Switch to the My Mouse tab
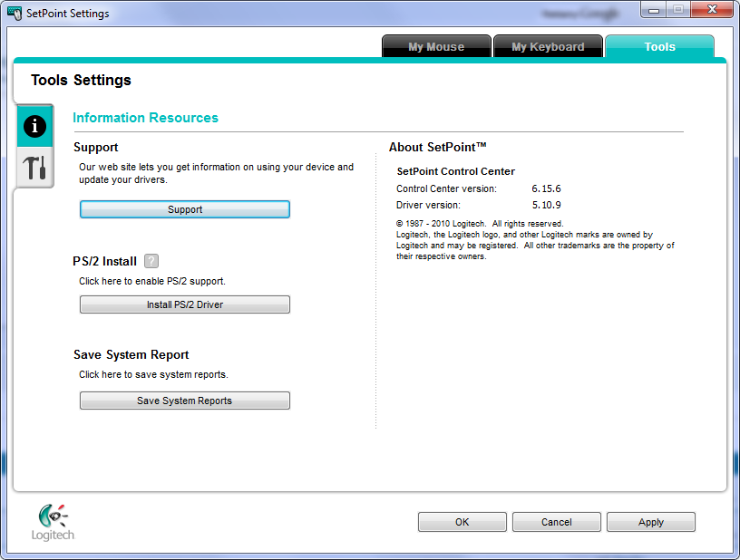Screen dimensions: 740x560 [x=436, y=47]
